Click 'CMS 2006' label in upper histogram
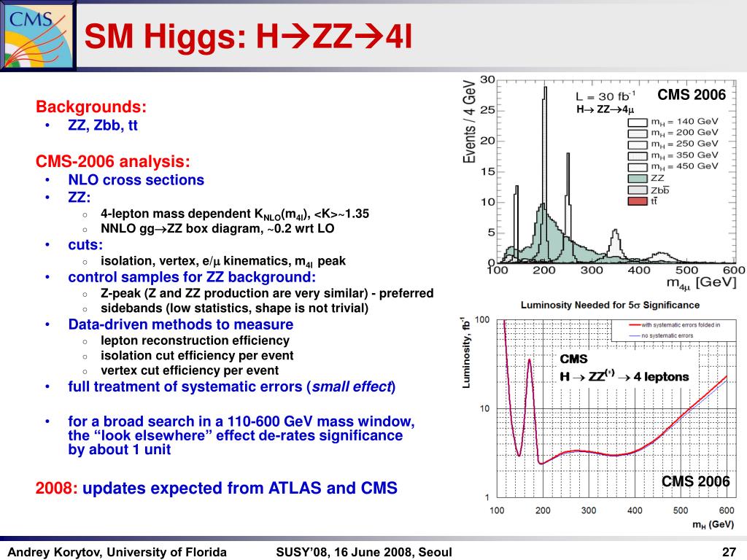The height and width of the screenshot is (560, 747). pyautogui.click(x=692, y=95)
